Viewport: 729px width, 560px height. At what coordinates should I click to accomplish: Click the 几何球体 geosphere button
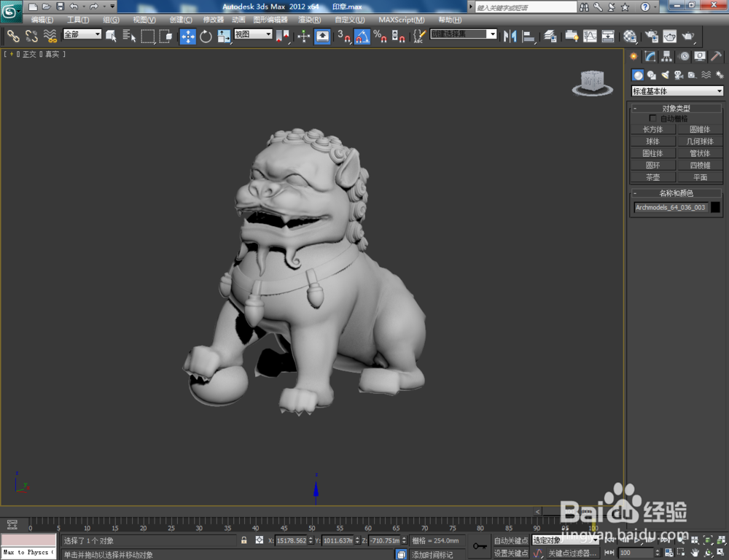point(700,141)
